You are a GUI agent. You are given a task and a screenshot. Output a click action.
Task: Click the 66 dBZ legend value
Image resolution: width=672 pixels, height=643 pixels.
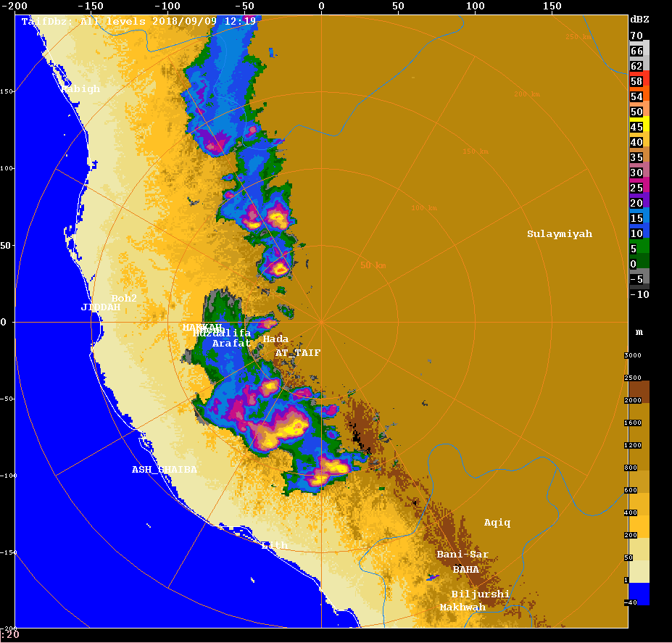[636, 51]
